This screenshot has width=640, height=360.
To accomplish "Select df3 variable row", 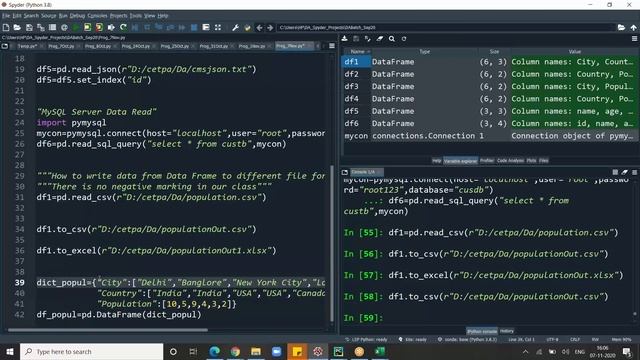I will [490, 87].
